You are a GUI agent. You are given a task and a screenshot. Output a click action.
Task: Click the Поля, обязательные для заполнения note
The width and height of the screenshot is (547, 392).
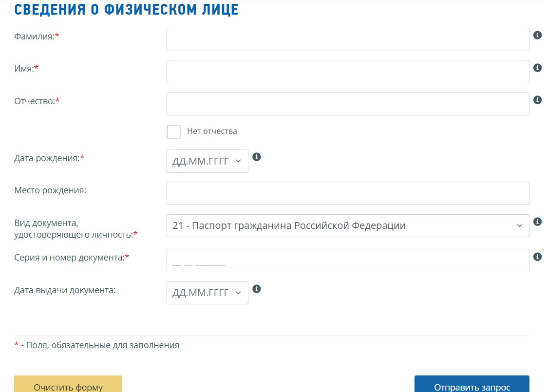pos(103,345)
